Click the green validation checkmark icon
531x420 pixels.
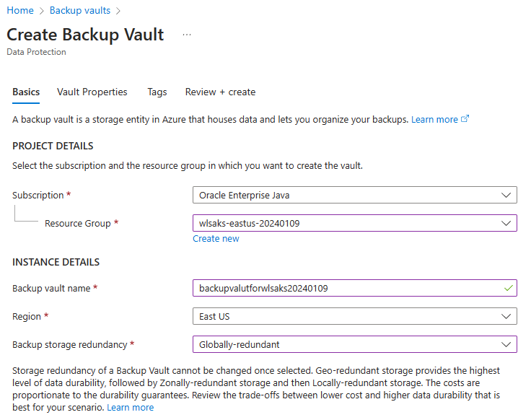pyautogui.click(x=509, y=288)
